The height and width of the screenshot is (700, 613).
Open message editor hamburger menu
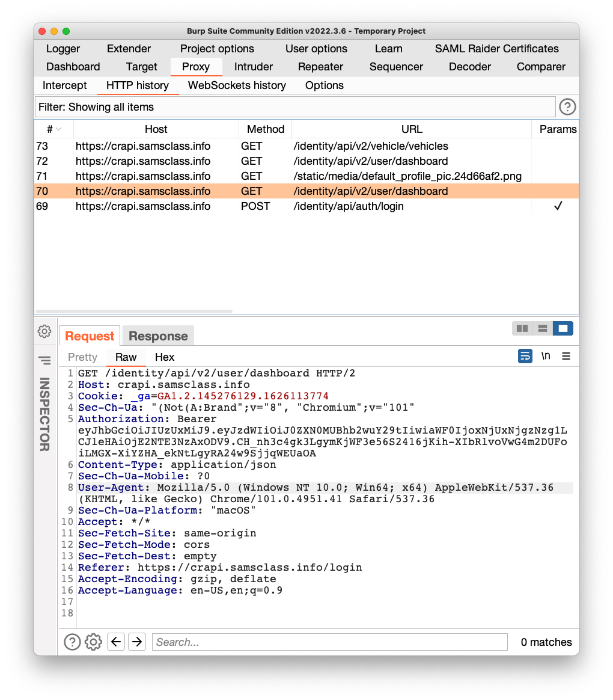566,356
